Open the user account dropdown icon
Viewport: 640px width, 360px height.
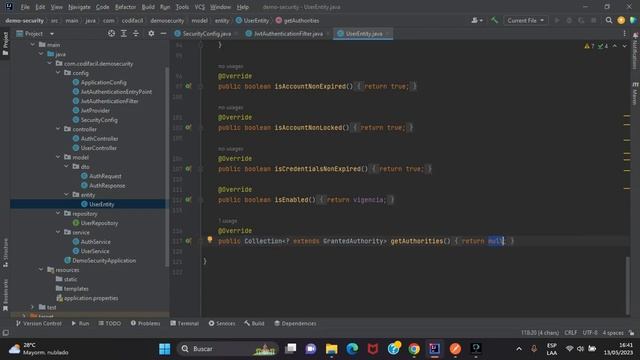pos(477,20)
